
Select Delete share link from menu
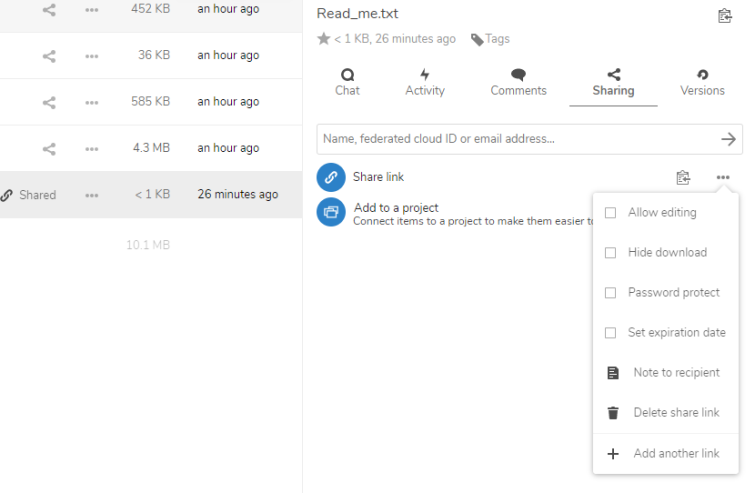(665, 413)
